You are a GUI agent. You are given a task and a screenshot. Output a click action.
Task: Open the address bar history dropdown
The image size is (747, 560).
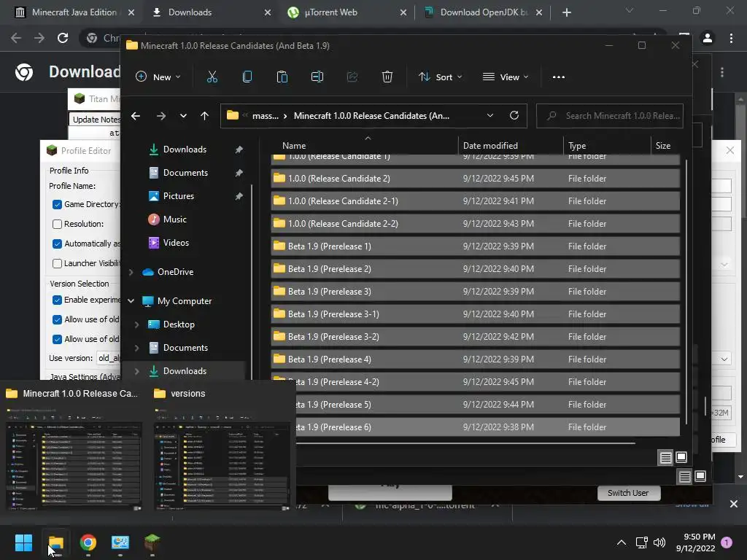coord(489,115)
